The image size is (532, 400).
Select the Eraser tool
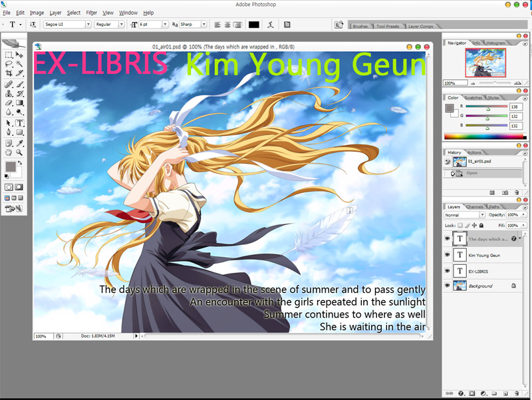tap(9, 103)
